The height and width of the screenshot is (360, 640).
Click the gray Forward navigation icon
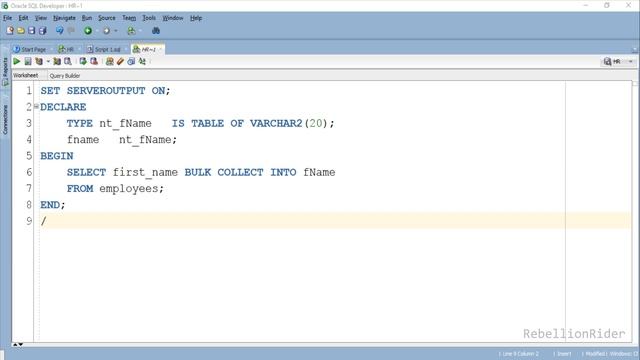click(107, 31)
